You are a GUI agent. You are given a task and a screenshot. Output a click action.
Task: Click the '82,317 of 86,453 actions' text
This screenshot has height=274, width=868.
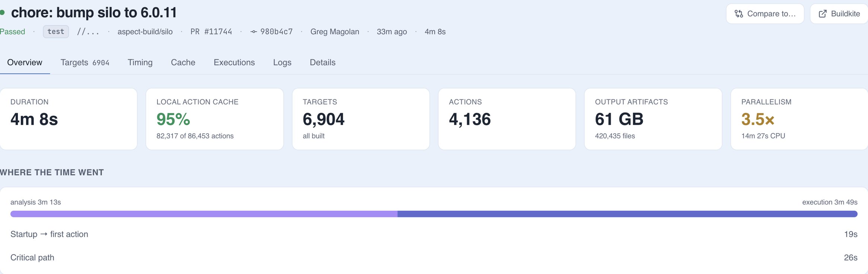coord(195,136)
